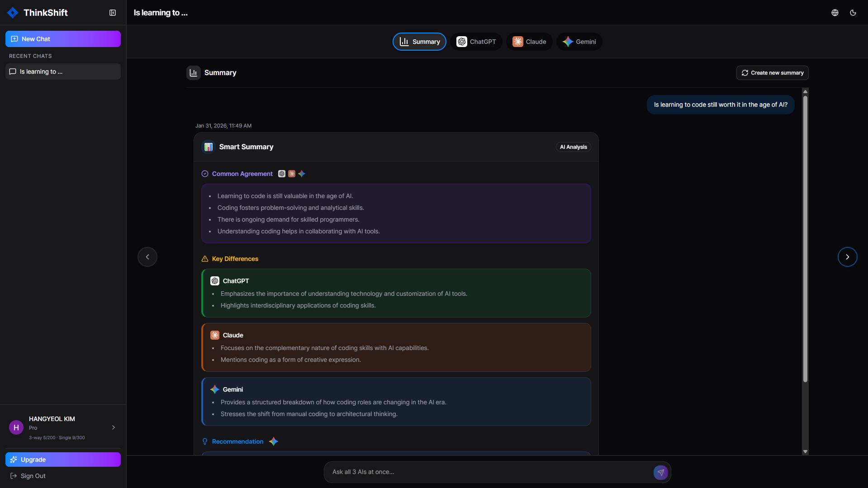Click the globe language icon
The image size is (868, 488).
pyautogui.click(x=835, y=13)
